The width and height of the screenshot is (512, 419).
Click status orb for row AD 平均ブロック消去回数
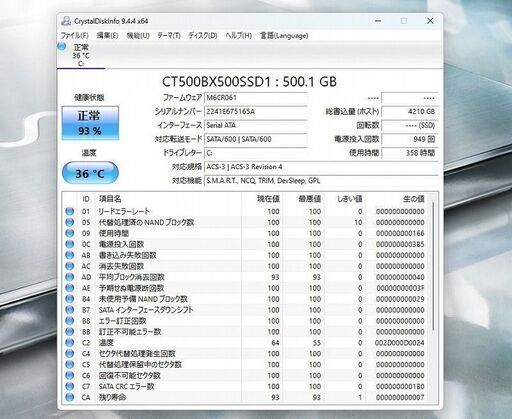click(69, 277)
